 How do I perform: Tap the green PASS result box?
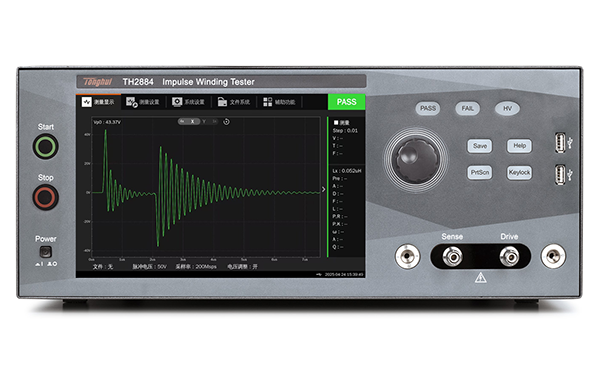click(346, 102)
